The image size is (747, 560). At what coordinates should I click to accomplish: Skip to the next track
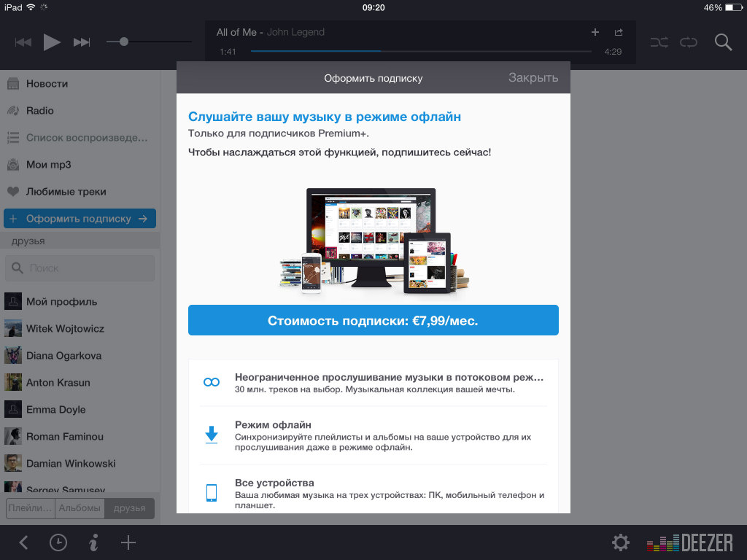click(x=82, y=42)
